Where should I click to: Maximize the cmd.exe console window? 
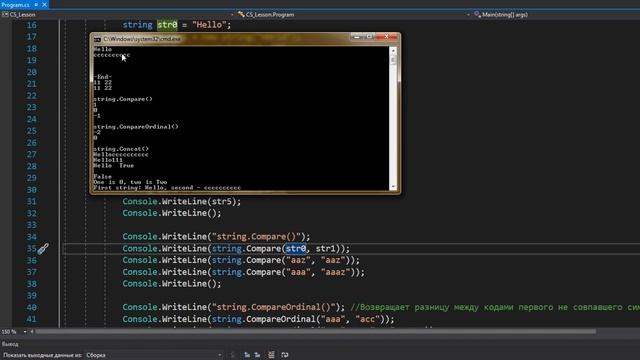[369, 37]
